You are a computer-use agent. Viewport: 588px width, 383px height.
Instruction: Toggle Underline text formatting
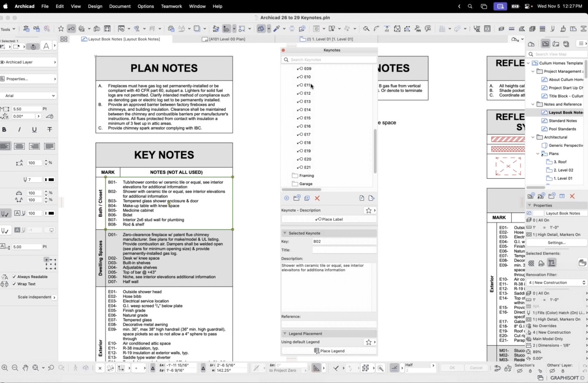tap(34, 130)
